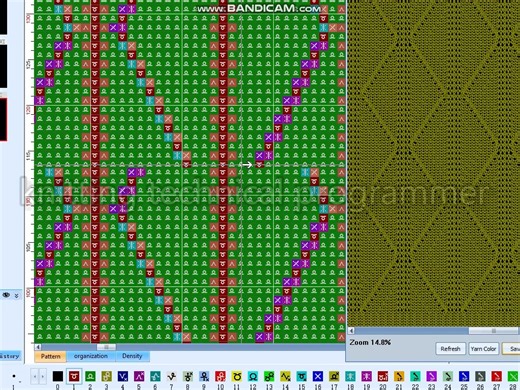
Task: Select red stitch symbol number 27
Action: click(497, 376)
